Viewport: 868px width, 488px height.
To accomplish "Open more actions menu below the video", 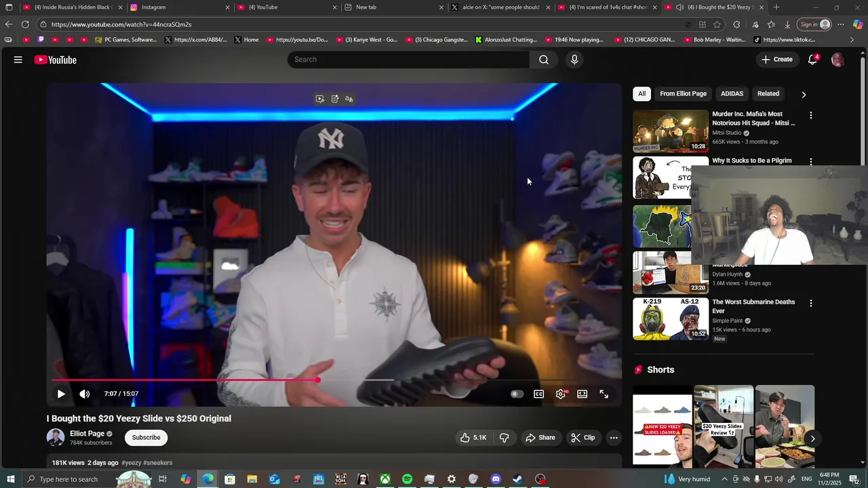I will tap(614, 438).
